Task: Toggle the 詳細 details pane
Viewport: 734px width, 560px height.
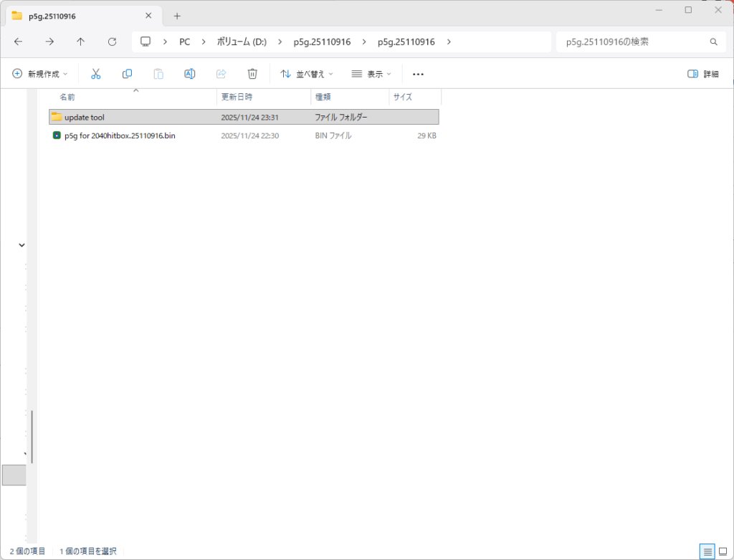Action: [x=702, y=74]
